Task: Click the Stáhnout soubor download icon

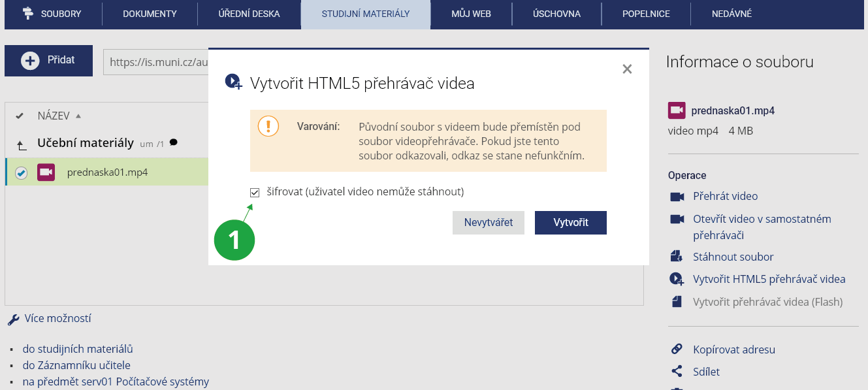Action: click(x=677, y=257)
